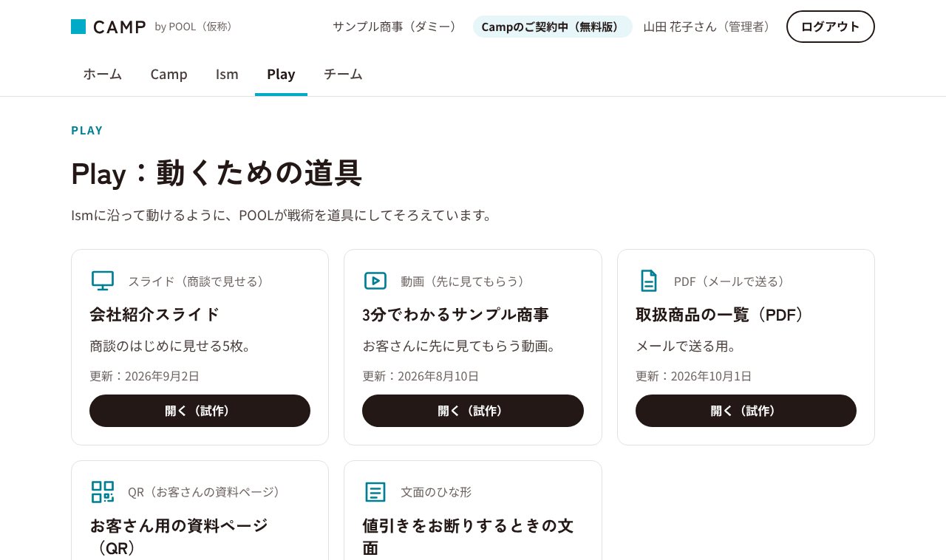Image resolution: width=946 pixels, height=560 pixels.
Task: Click the small PLAY section label above the heading
Action: 87,131
